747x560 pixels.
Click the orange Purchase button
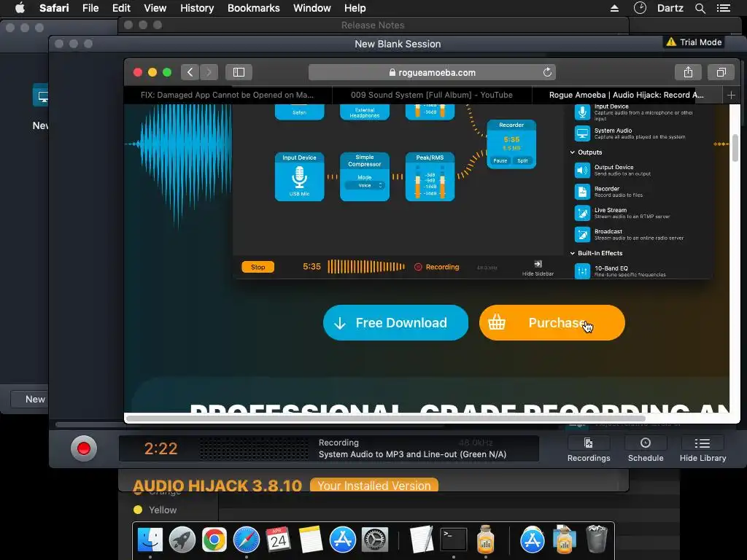tap(551, 323)
